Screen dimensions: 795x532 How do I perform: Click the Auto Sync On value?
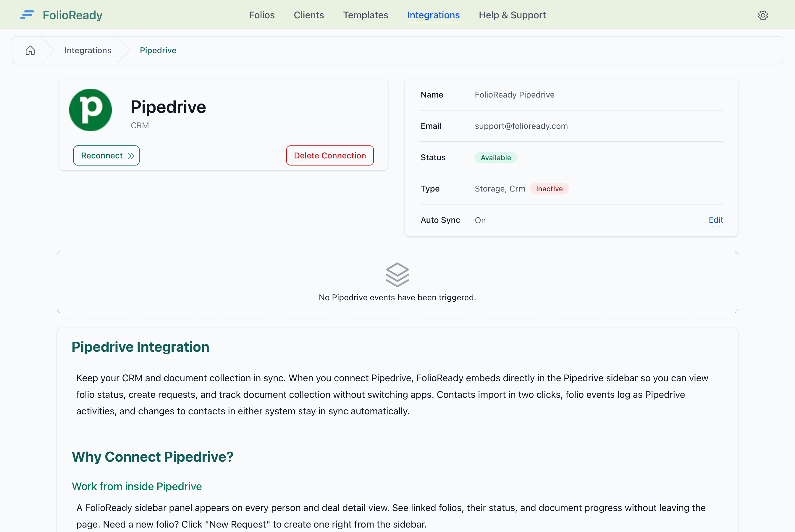coord(480,220)
